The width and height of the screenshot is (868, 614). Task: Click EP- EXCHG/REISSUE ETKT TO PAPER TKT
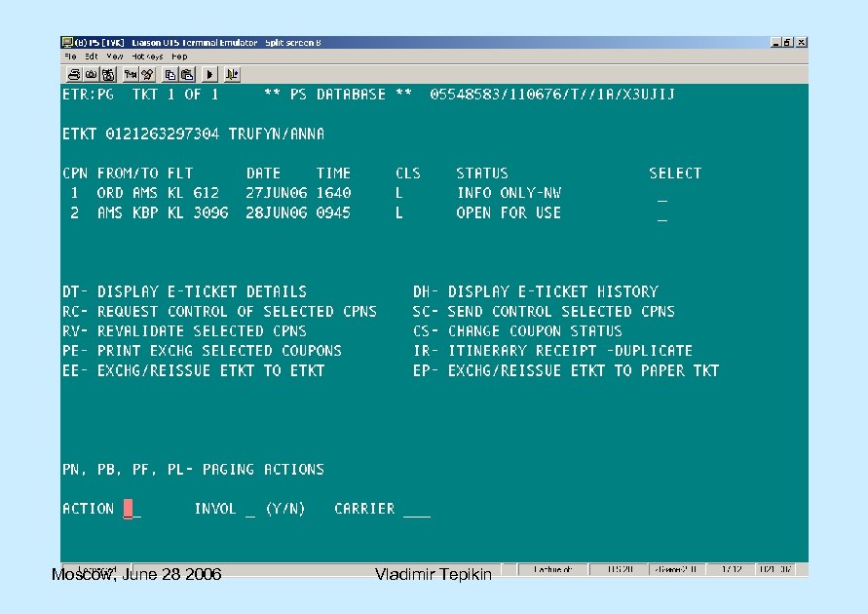click(x=566, y=371)
